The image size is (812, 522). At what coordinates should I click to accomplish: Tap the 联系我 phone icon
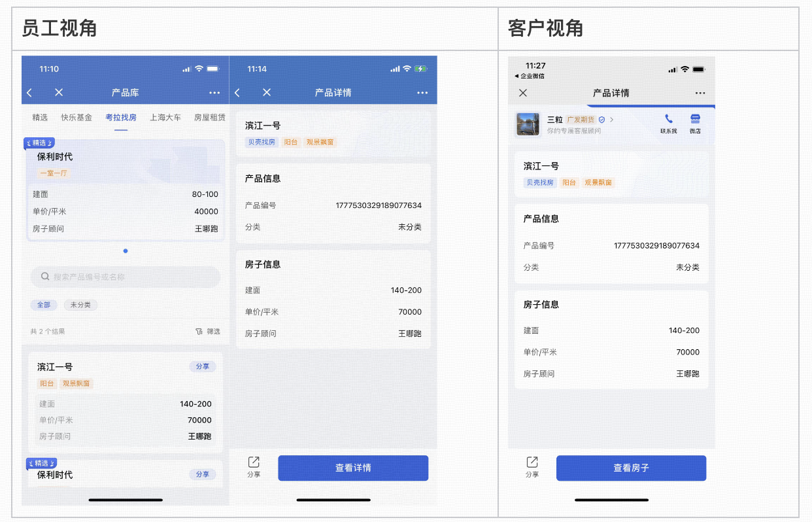669,119
